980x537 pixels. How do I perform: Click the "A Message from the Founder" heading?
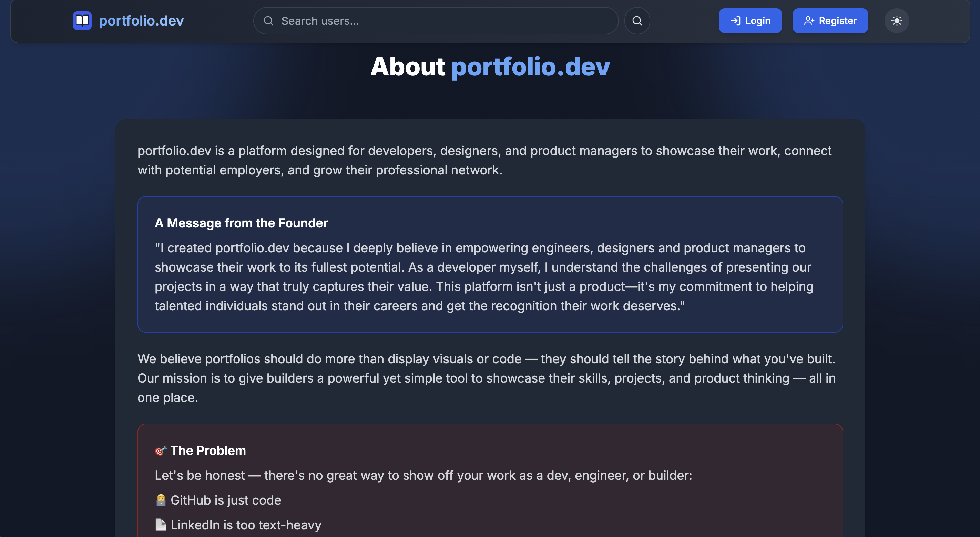point(241,223)
